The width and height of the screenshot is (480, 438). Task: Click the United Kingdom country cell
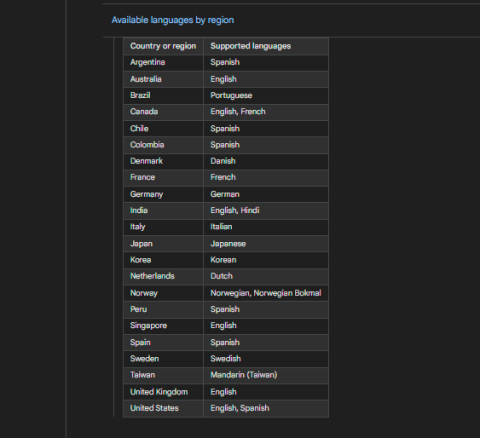click(x=163, y=392)
